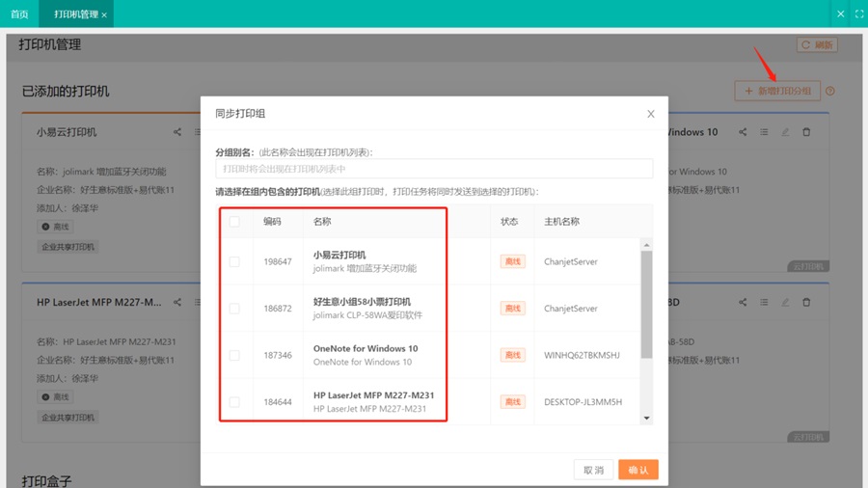Image resolution: width=868 pixels, height=488 pixels.
Task: Click the printer list scrollbar thumb
Action: pyautogui.click(x=646, y=305)
